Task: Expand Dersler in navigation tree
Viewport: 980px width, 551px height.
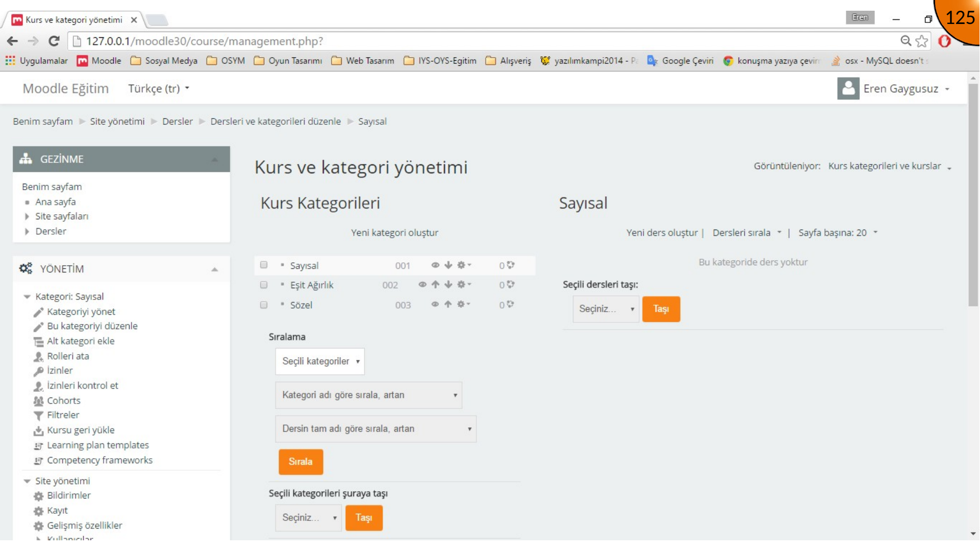Action: tap(27, 232)
